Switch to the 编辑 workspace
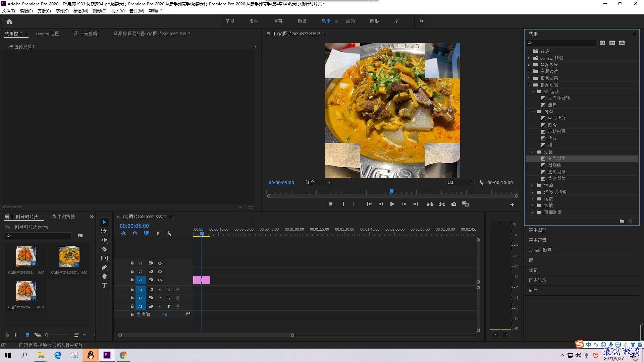The image size is (644, 362). (278, 21)
